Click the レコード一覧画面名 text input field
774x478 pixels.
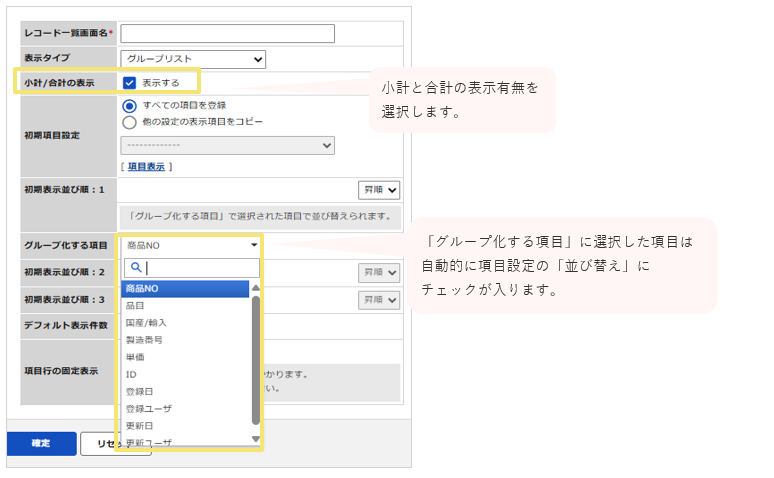coord(228,34)
